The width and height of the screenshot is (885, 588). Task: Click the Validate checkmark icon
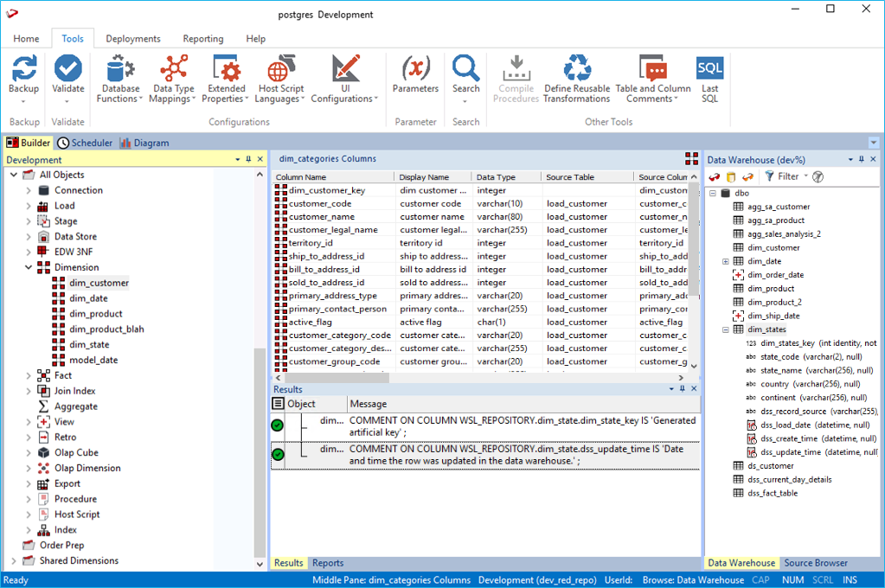[x=67, y=69]
